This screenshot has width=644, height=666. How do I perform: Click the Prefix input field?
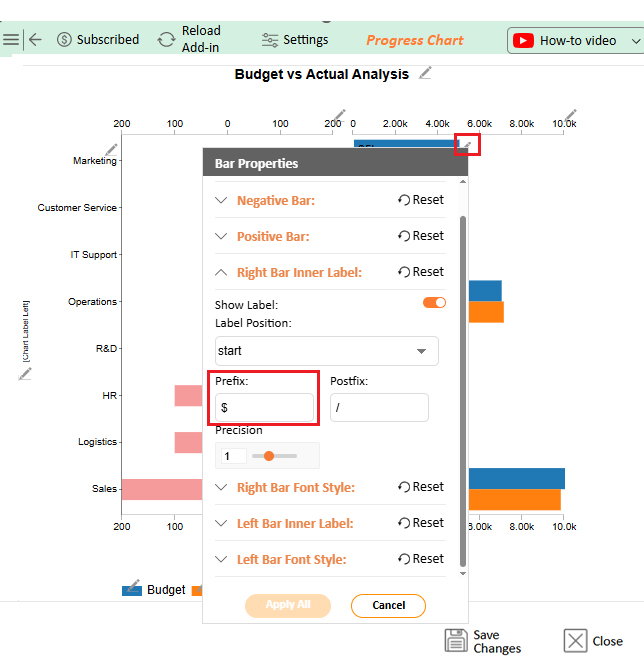[265, 408]
